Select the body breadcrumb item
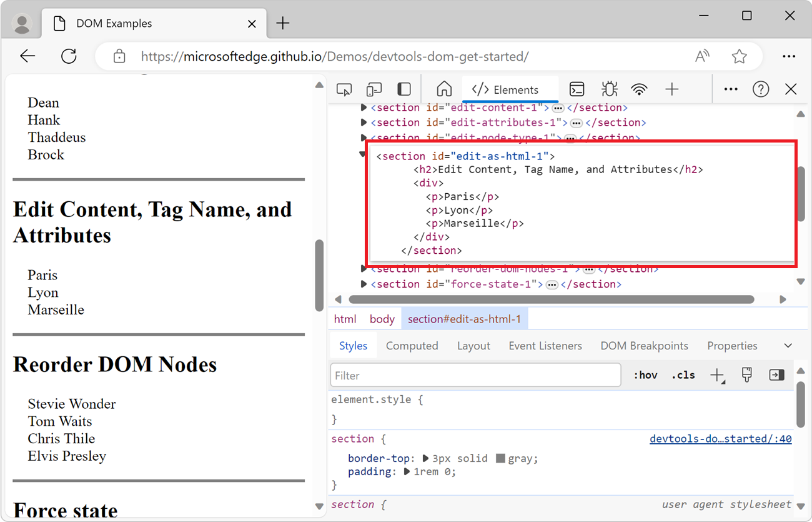 click(382, 318)
